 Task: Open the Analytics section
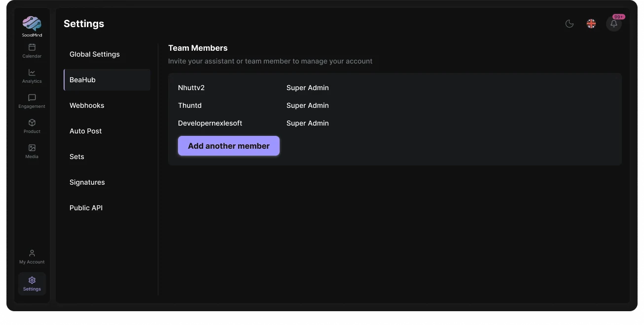(x=32, y=76)
